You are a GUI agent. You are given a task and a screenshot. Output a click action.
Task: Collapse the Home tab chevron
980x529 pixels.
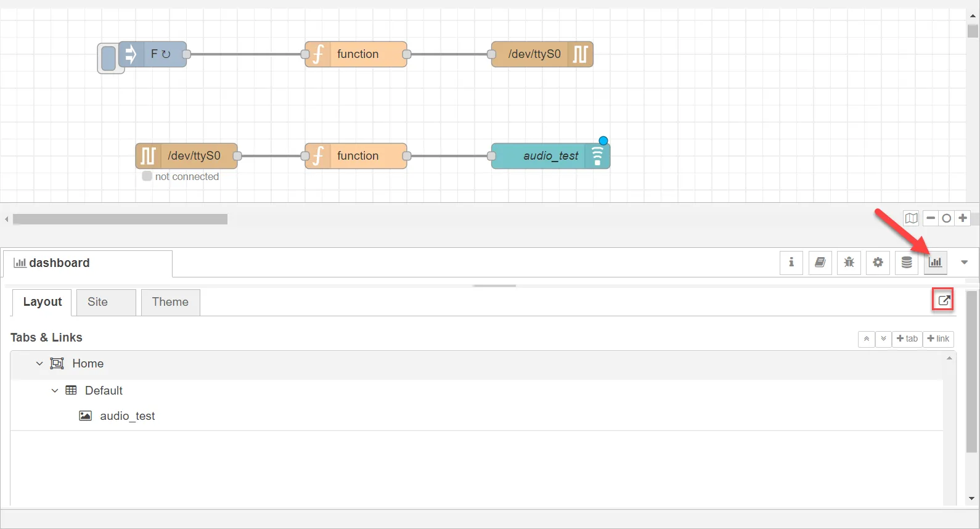[39, 364]
